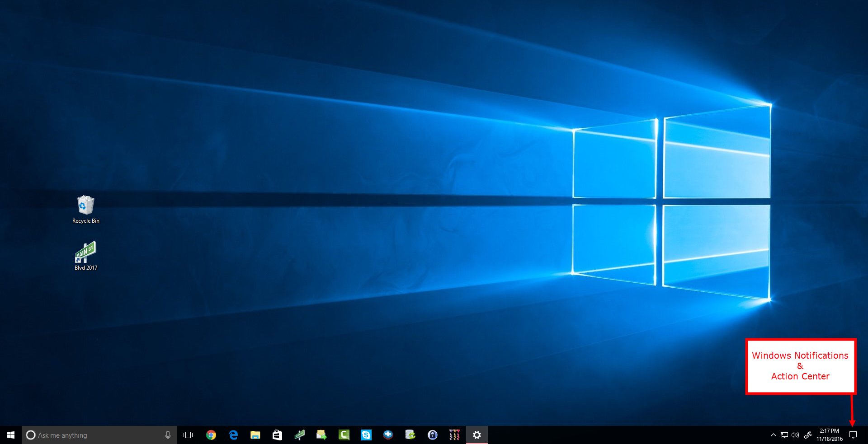
Task: Open the Windows Store taskbar icon
Action: click(277, 435)
